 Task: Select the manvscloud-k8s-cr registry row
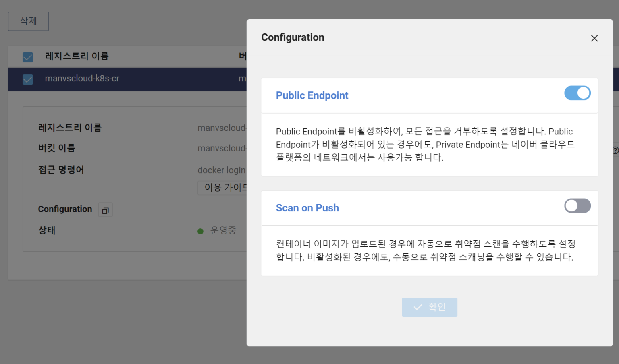82,79
